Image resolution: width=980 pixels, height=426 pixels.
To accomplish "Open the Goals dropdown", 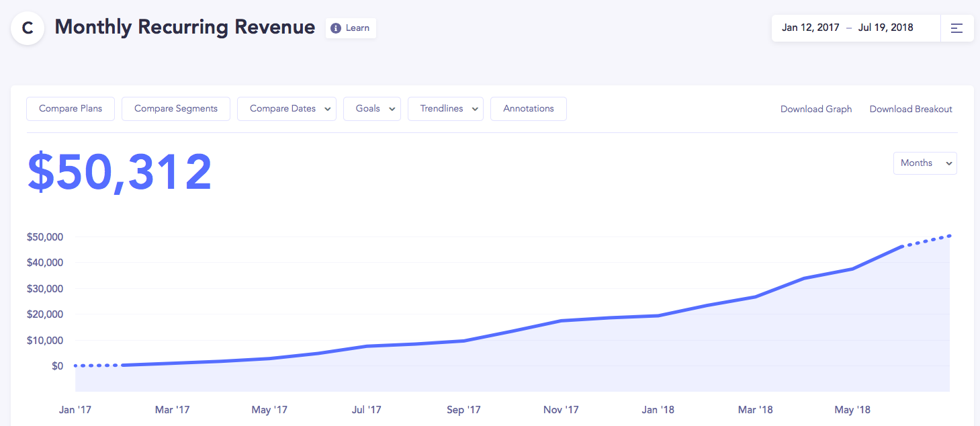I will click(372, 109).
